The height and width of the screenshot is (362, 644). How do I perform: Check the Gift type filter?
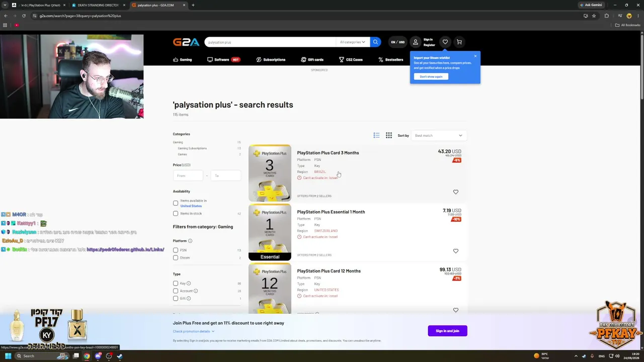coord(176,299)
